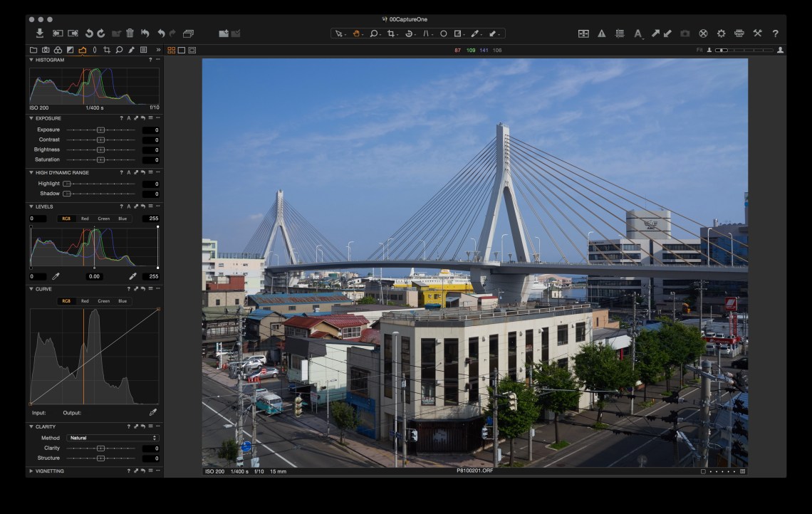This screenshot has height=514, width=812.
Task: Select the Pan hand cursor tool
Action: 356,33
